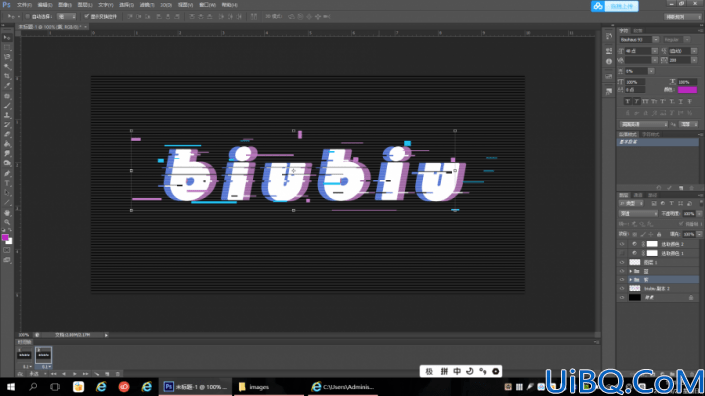This screenshot has height=396, width=705.
Task: Click the background color swatch in toolbox
Action: (9, 241)
